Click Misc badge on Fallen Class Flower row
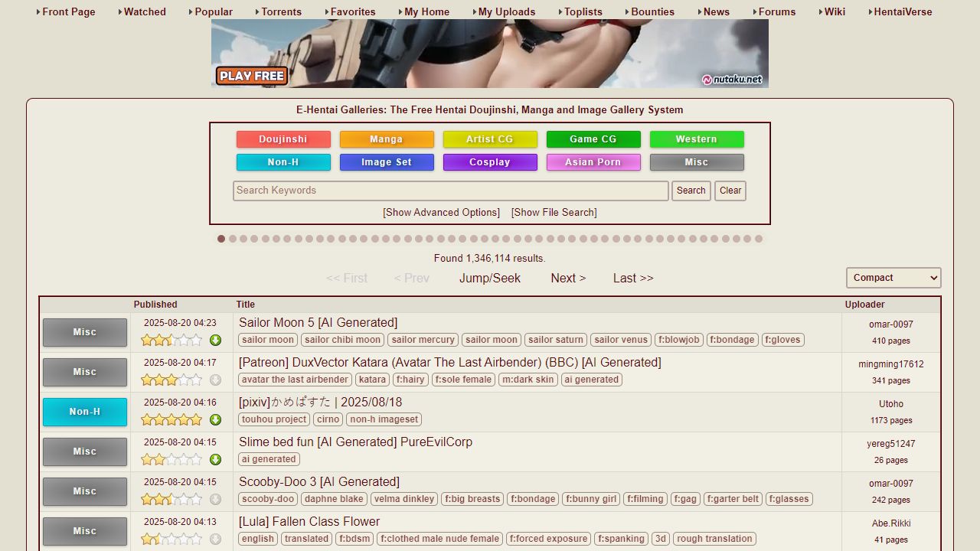The image size is (980, 551). pyautogui.click(x=85, y=531)
